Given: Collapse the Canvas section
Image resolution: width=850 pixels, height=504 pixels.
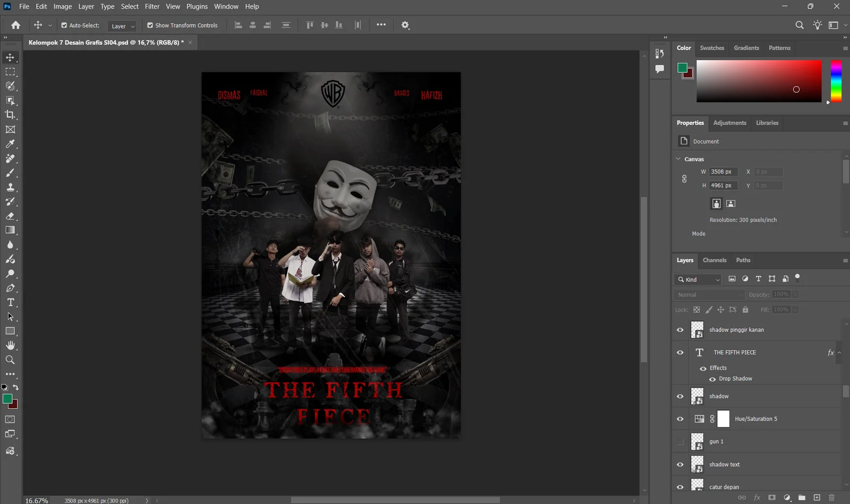Looking at the screenshot, I should tap(678, 159).
